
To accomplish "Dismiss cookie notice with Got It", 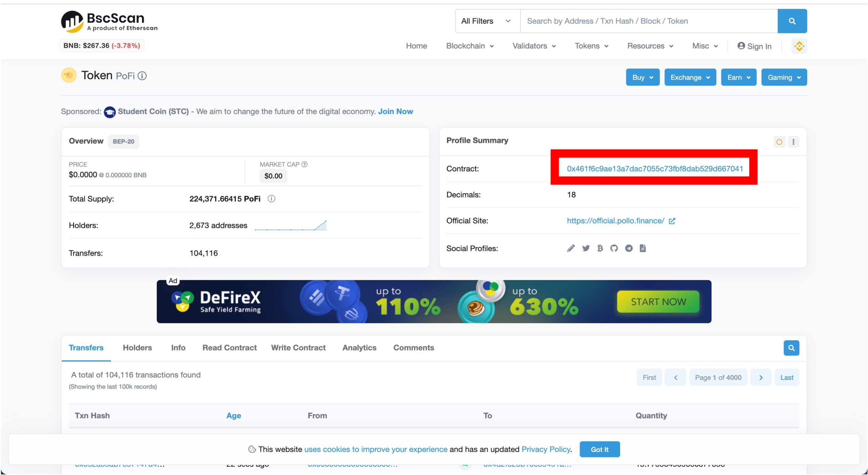I will [599, 450].
